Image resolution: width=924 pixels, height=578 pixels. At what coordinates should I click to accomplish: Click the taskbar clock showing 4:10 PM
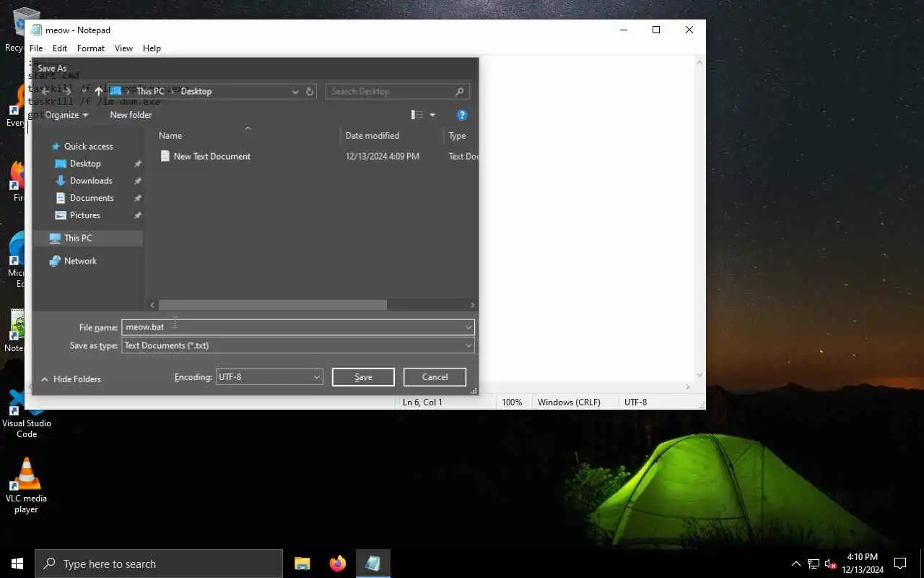coord(862,564)
